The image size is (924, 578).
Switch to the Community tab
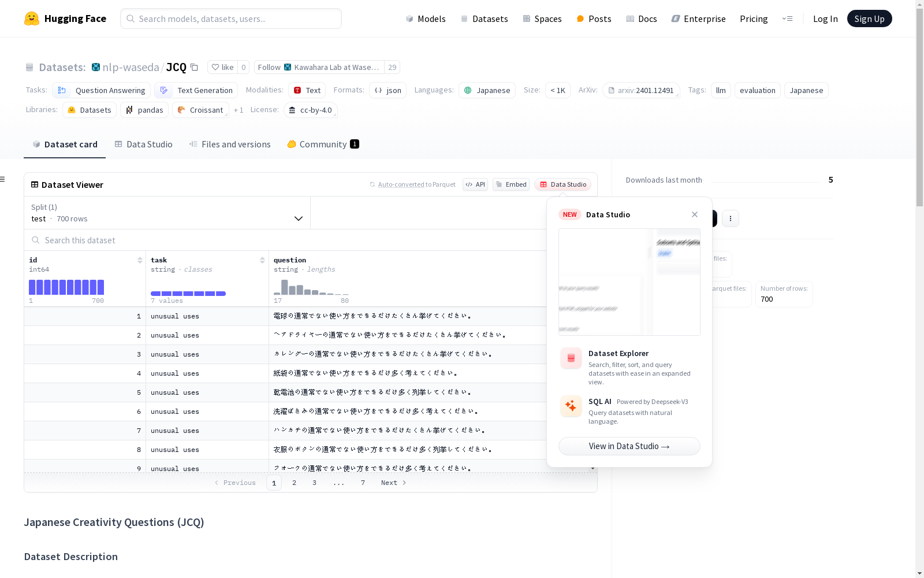pos(323,144)
